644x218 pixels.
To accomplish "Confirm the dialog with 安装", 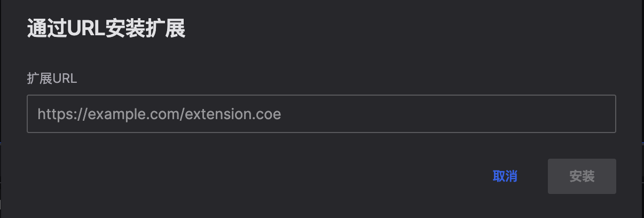I will point(582,176).
